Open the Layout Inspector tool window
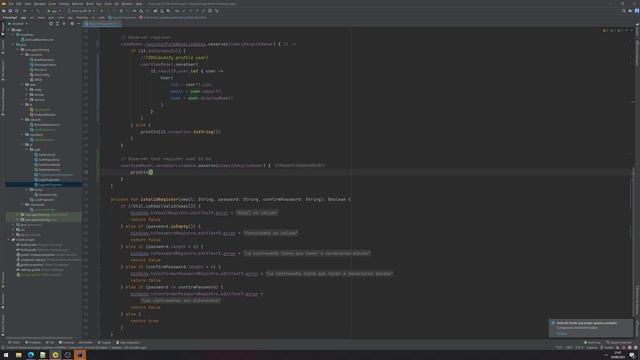 point(619,342)
